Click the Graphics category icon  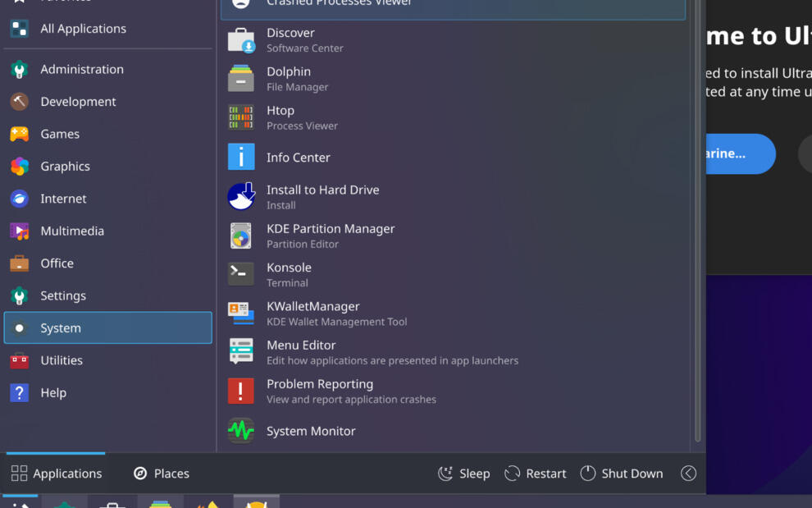19,167
